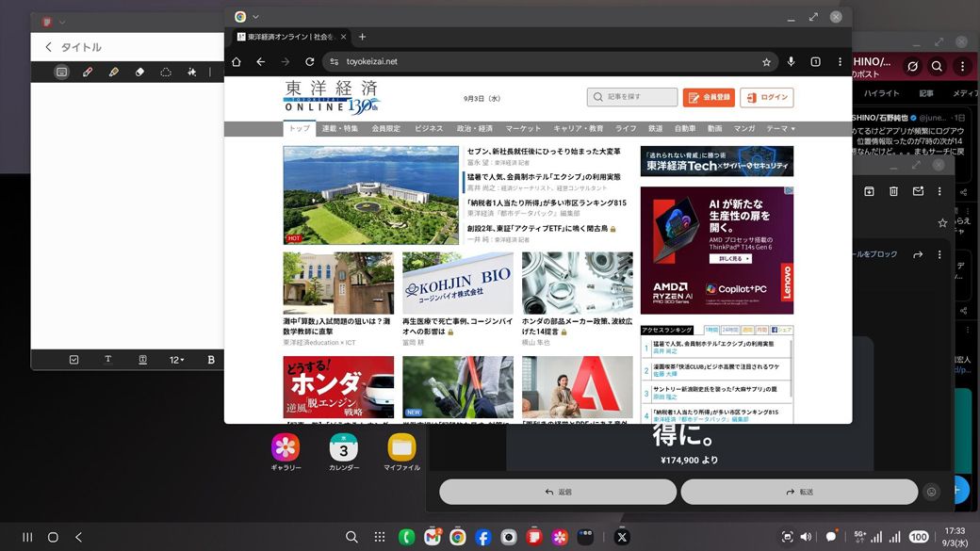Screen dimensions: 980x551
Task: Mark the email as unread in Gmail
Action: 918,191
